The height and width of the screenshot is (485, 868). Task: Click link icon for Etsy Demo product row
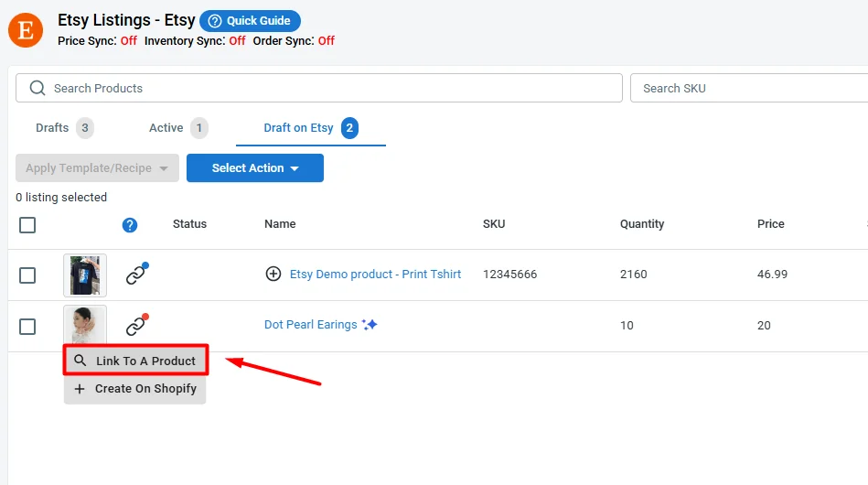coord(136,275)
